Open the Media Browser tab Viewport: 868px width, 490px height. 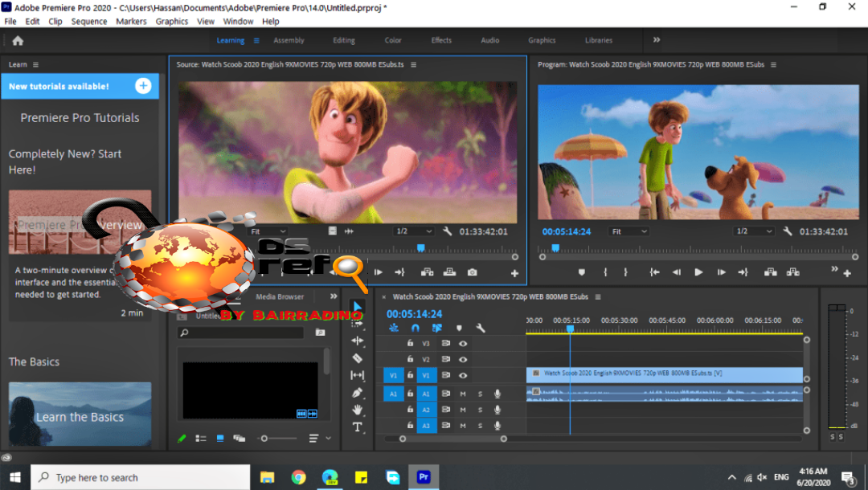[x=280, y=296]
